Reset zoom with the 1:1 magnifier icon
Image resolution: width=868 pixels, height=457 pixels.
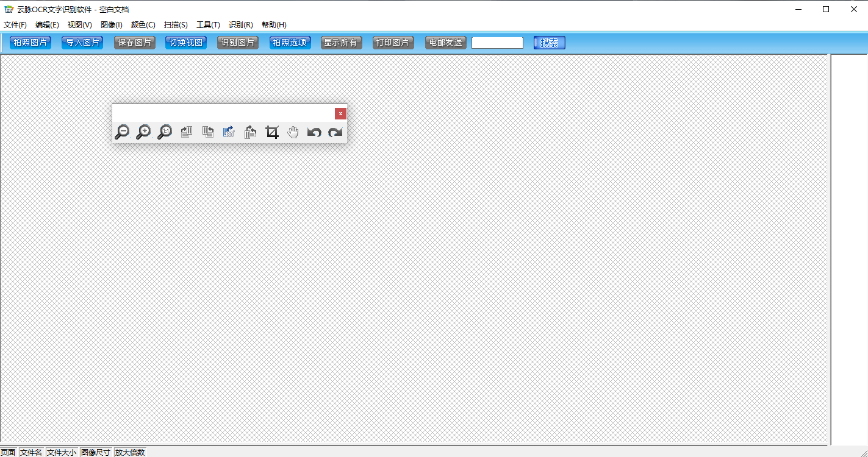coord(165,132)
